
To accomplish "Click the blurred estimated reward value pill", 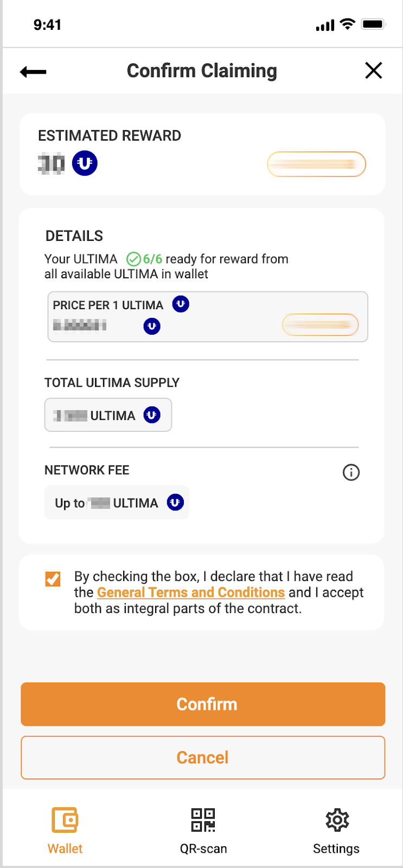I will click(316, 164).
